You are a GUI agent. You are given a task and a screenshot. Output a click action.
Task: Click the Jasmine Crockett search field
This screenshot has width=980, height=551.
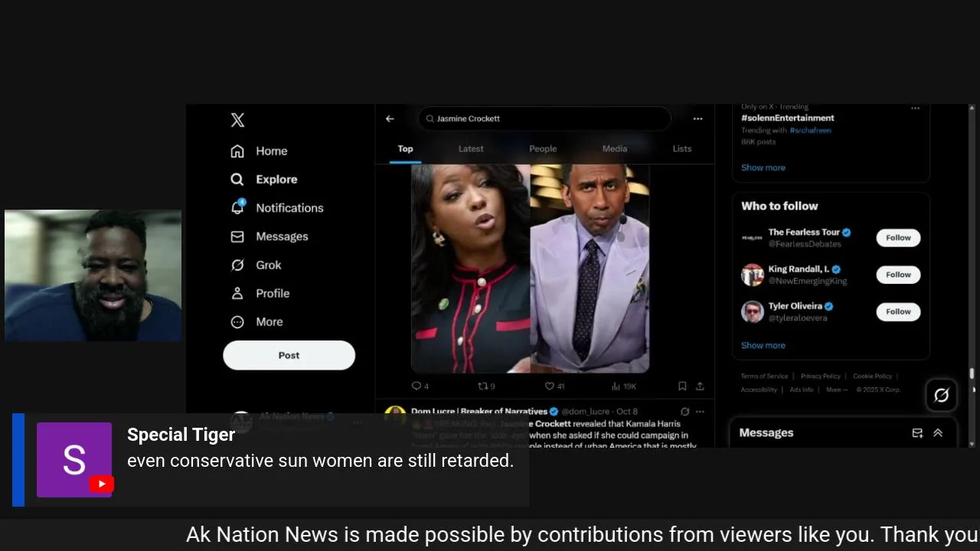point(544,119)
